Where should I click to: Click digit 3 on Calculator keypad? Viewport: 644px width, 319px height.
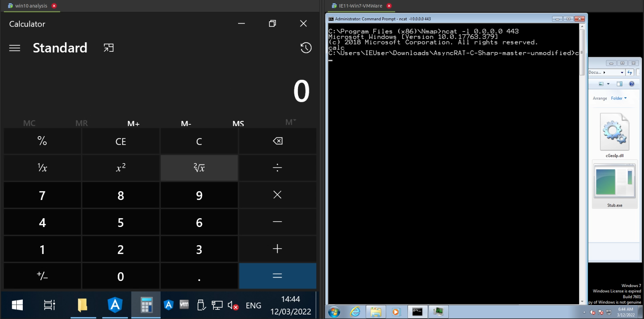click(x=199, y=249)
